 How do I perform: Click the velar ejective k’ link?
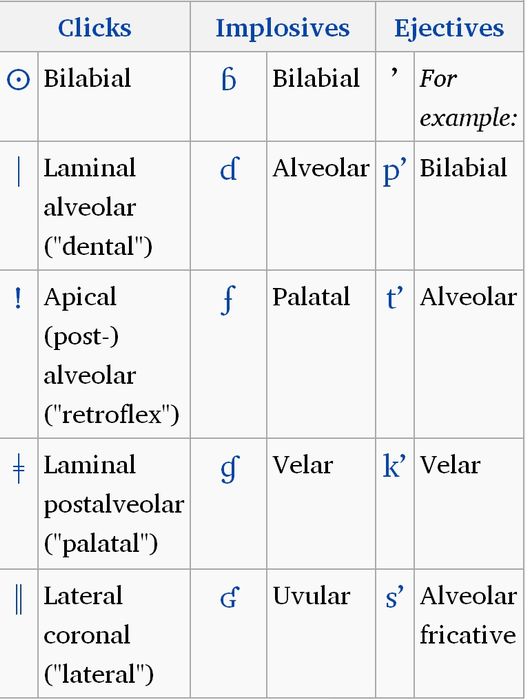pos(395,465)
